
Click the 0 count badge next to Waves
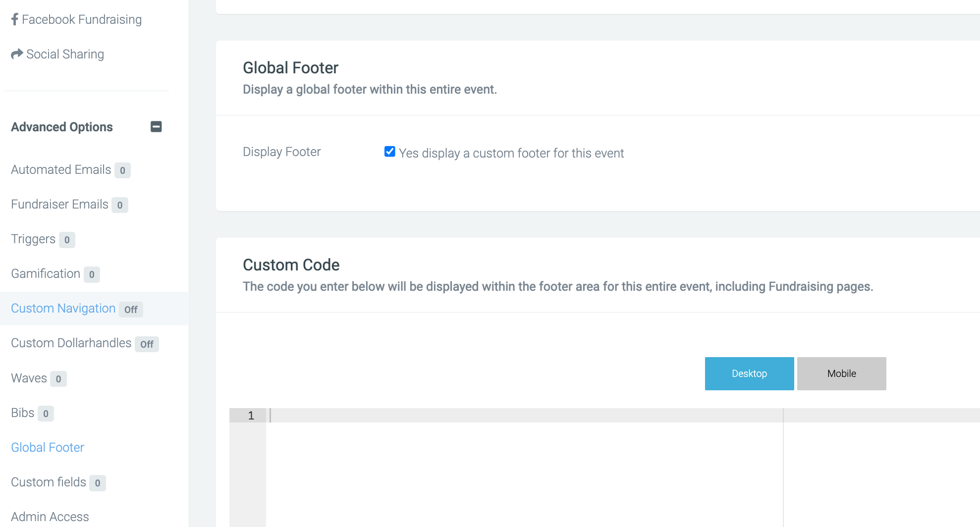(x=58, y=379)
